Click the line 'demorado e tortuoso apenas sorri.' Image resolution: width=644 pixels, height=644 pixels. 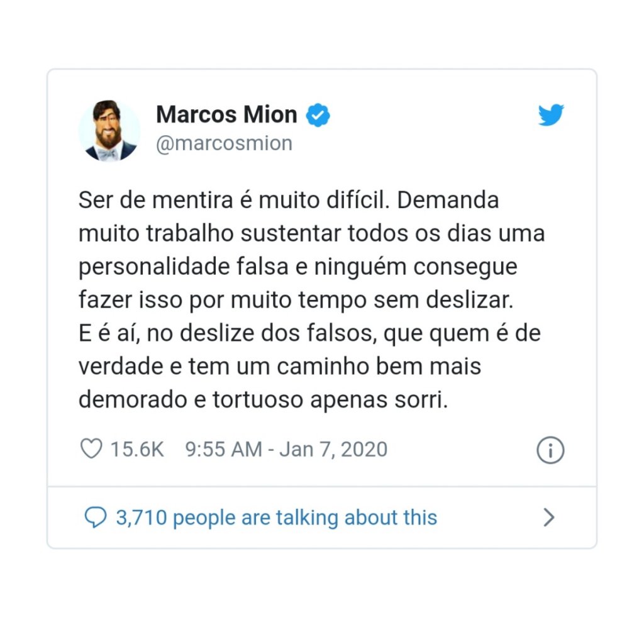click(x=264, y=399)
